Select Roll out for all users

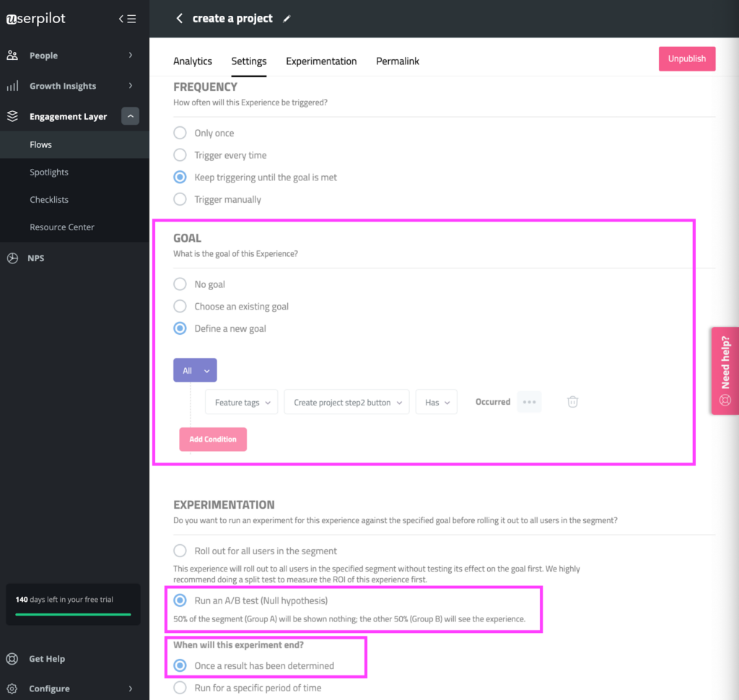(180, 551)
